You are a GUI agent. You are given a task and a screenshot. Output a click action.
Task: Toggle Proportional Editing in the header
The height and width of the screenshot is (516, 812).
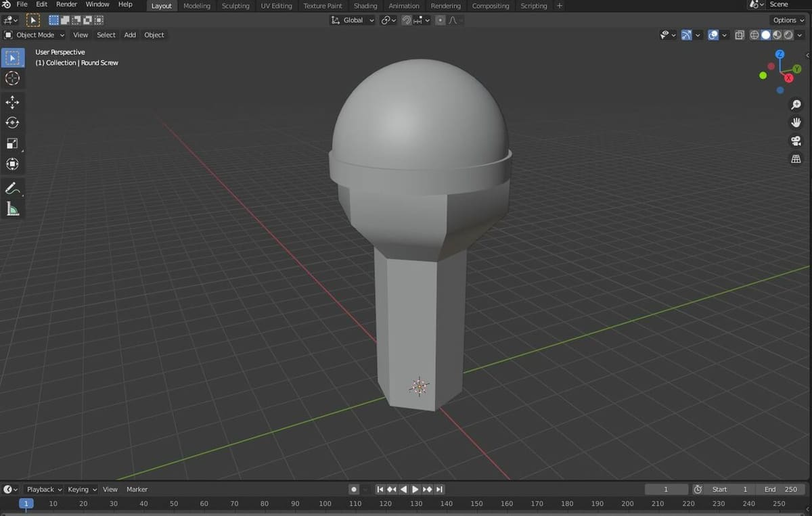[441, 20]
